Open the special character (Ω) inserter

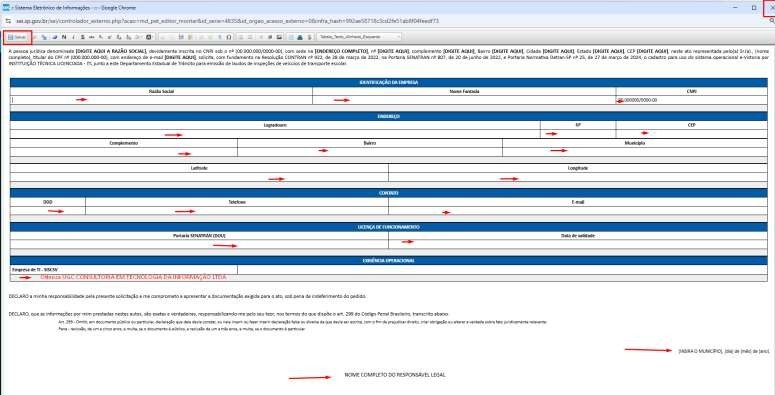tap(228, 37)
